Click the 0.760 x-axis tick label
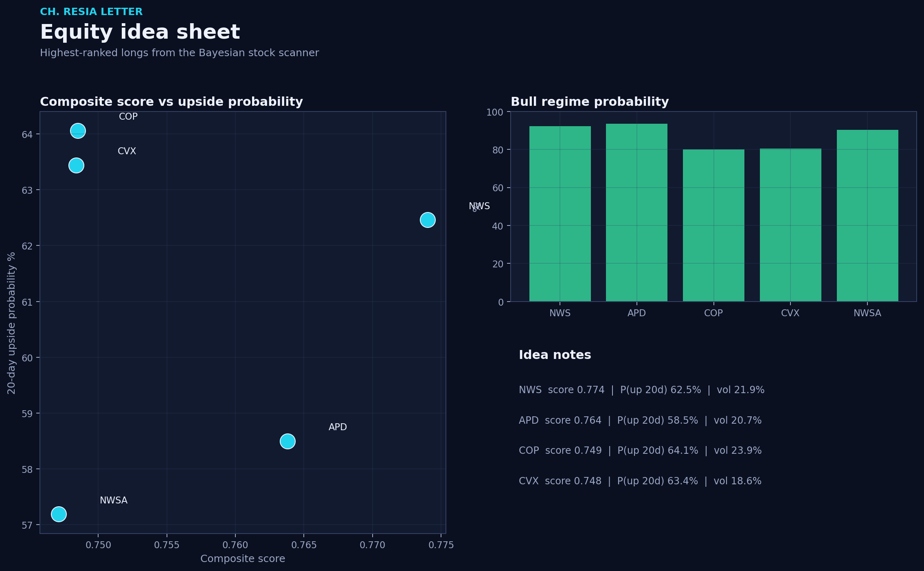 point(235,545)
